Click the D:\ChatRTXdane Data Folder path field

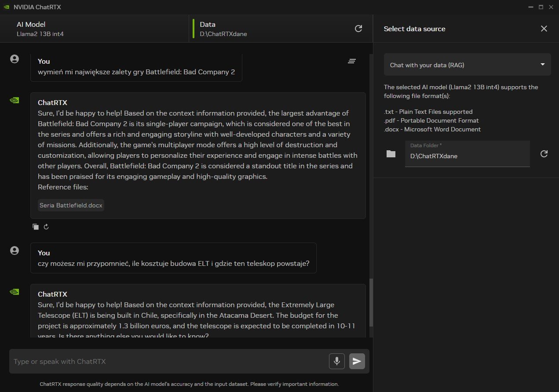tap(467, 156)
